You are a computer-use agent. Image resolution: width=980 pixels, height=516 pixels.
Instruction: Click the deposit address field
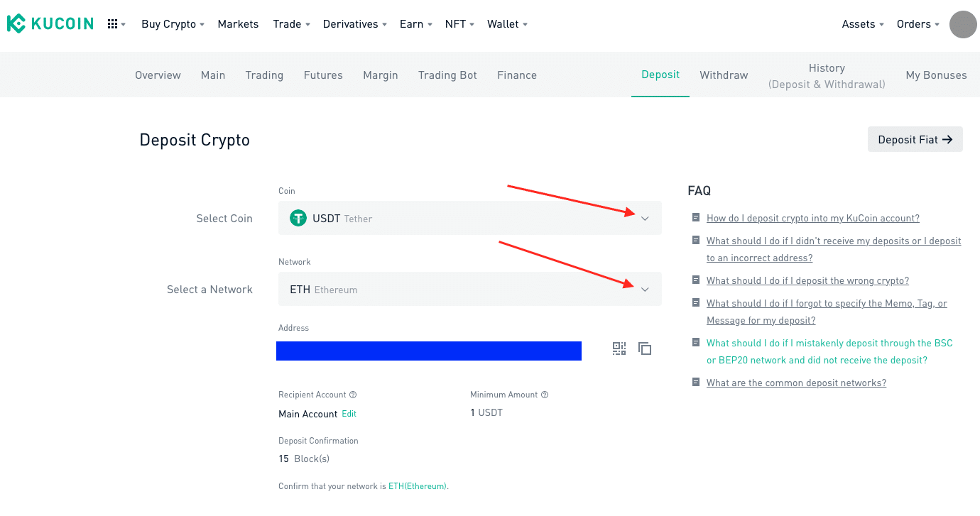429,351
